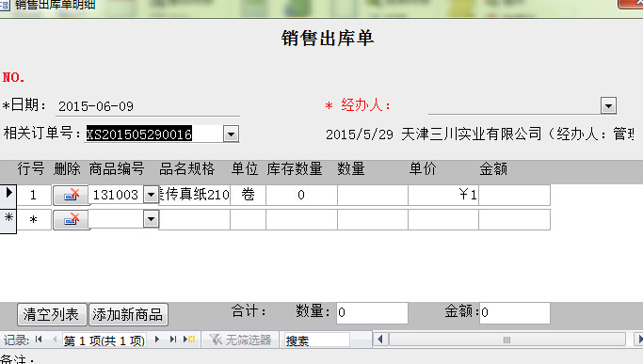
Task: Go to last record arrow
Action: [173, 340]
